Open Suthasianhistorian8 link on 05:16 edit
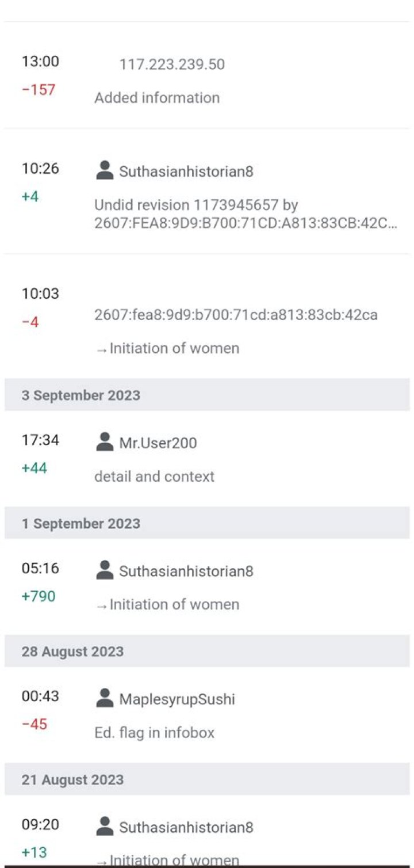 coord(186,572)
